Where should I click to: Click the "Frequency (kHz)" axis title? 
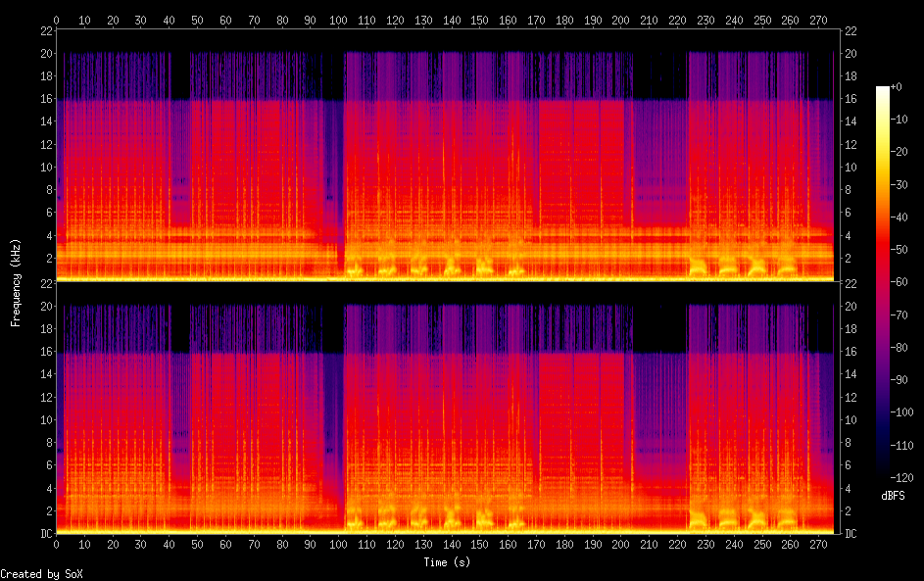16,283
